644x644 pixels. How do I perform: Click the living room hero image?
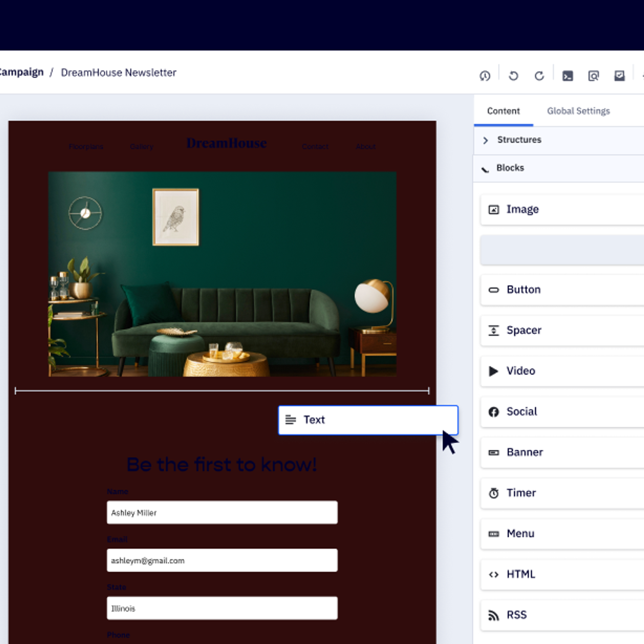222,274
